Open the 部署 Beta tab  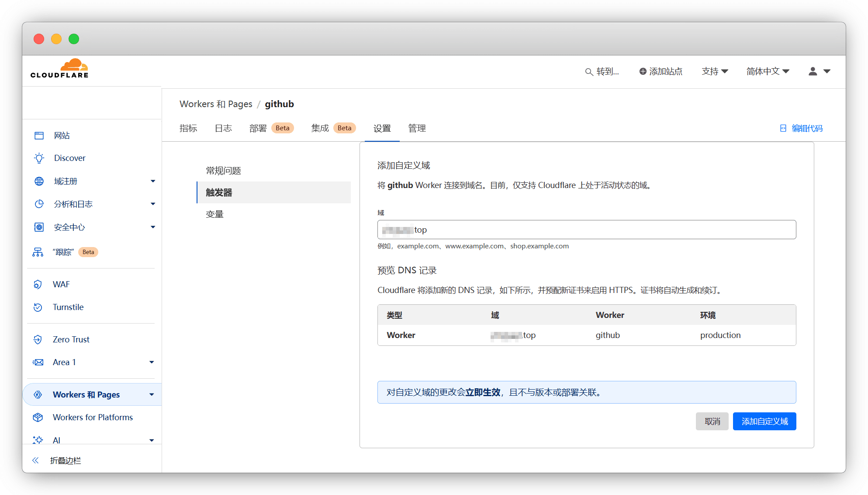tap(271, 128)
